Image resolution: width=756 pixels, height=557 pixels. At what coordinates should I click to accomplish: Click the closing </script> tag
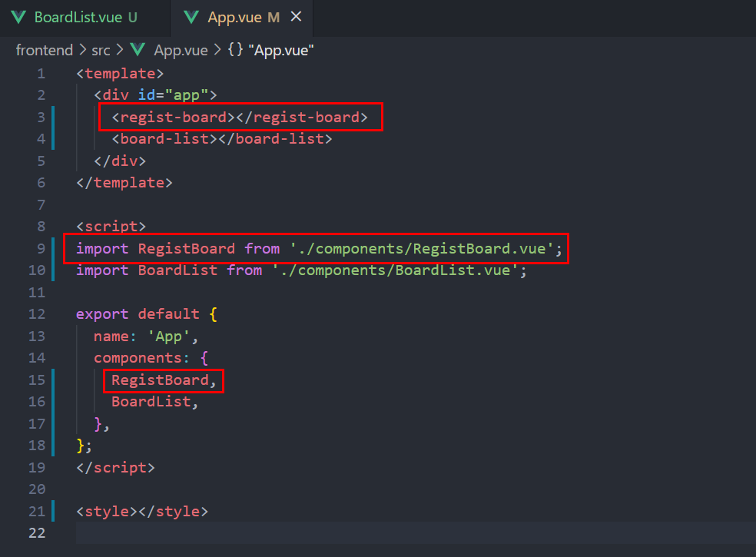116,469
